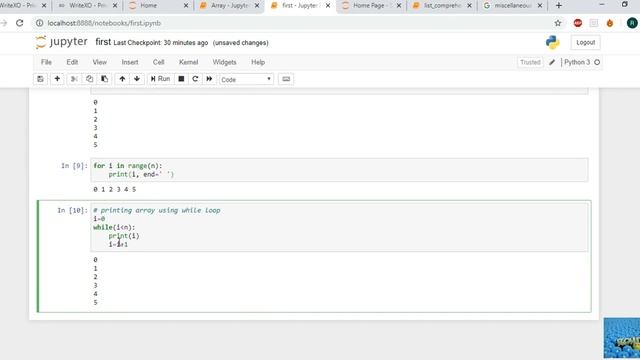The height and width of the screenshot is (360, 640).
Task: Restart the kernel with the circular arrow icon
Action: click(x=195, y=79)
